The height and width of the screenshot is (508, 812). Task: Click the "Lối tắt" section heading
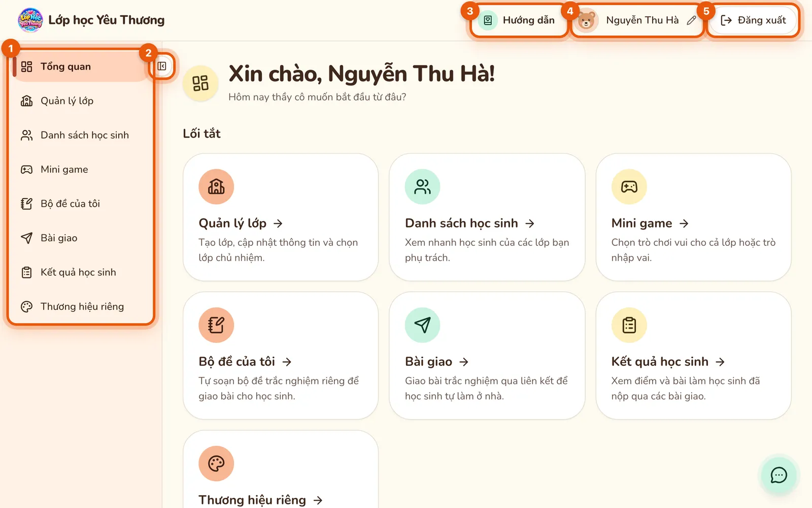coord(201,134)
